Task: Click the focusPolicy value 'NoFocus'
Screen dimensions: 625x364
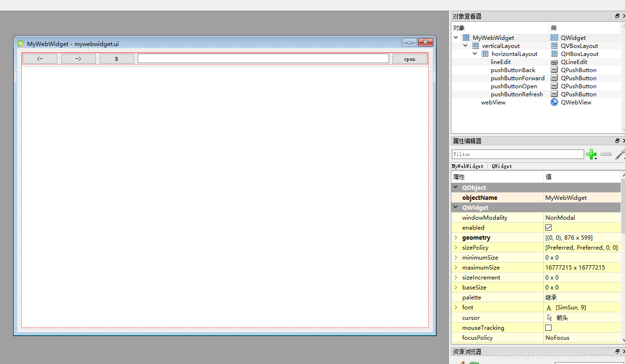Action: point(557,338)
